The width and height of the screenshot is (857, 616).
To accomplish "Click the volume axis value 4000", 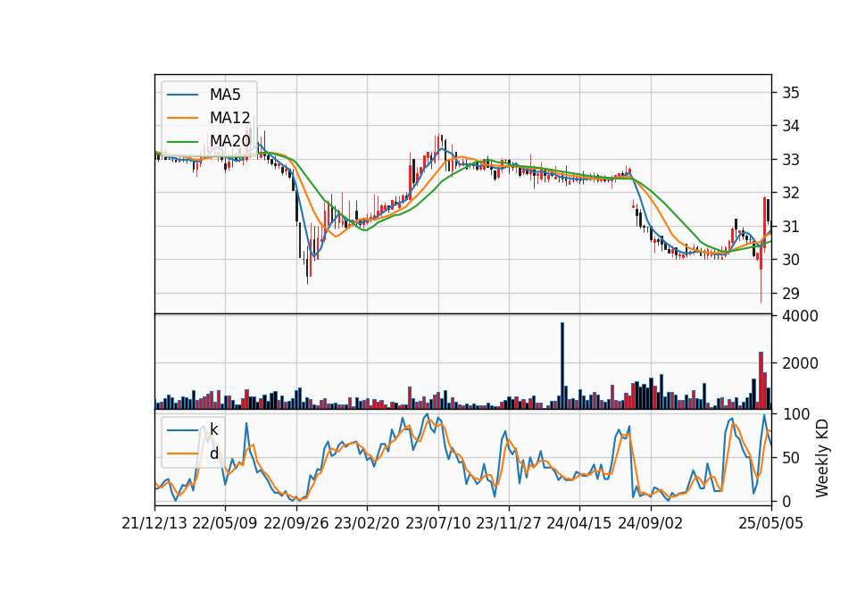I will pyautogui.click(x=800, y=316).
